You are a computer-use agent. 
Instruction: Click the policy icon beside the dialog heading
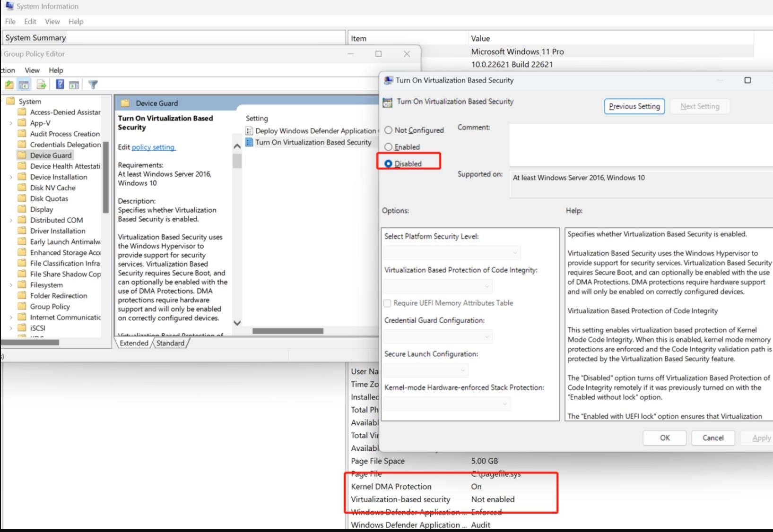[388, 102]
